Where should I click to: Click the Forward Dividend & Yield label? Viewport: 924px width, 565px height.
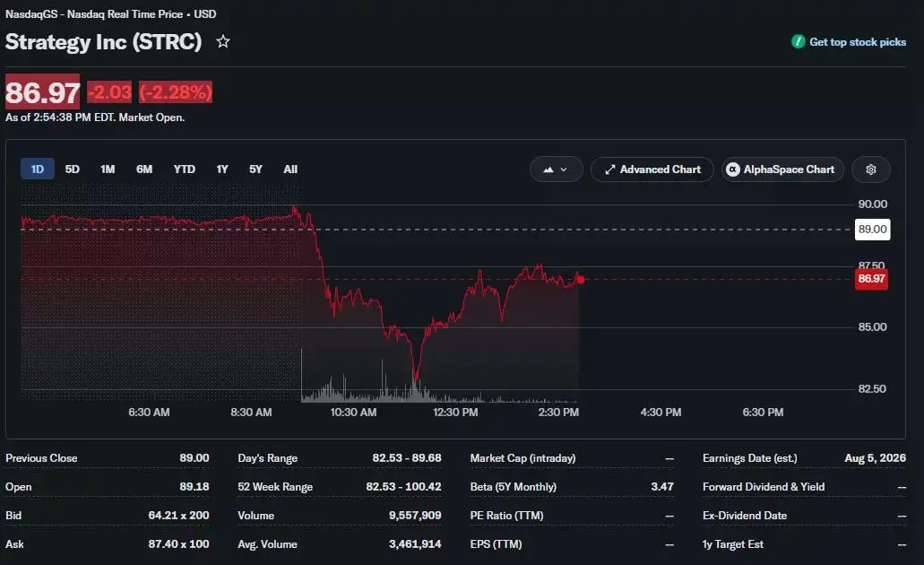tap(764, 487)
